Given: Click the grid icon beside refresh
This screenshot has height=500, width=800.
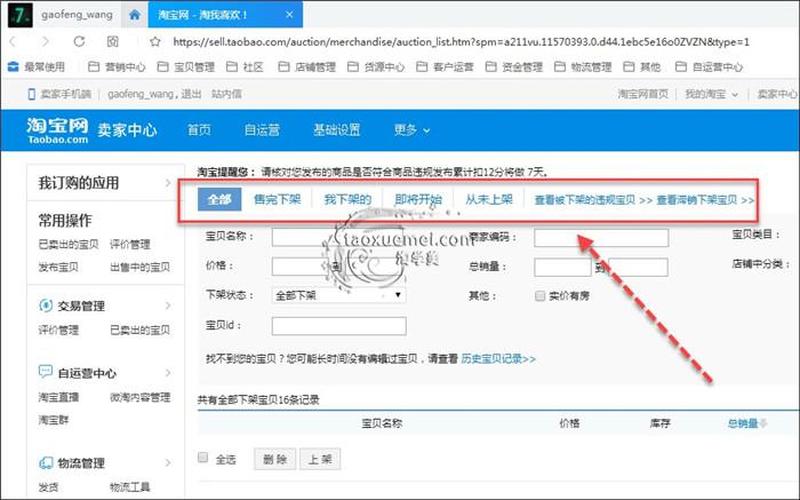Looking at the screenshot, I should [x=112, y=41].
